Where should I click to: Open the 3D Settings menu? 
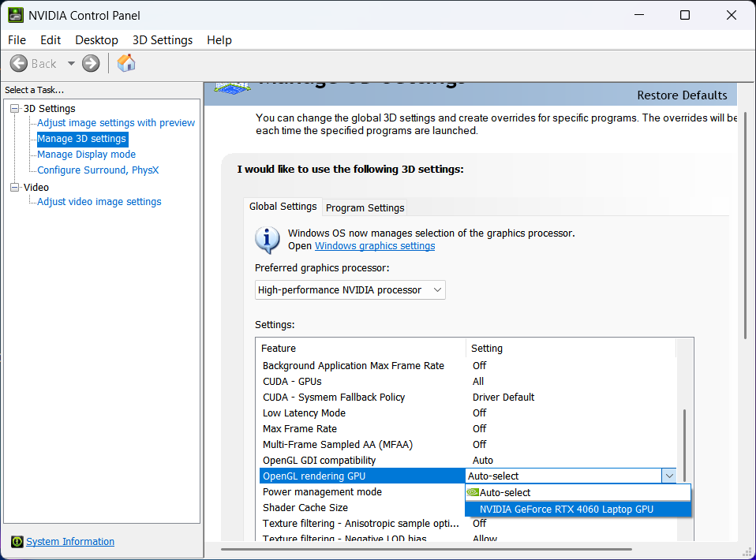162,39
